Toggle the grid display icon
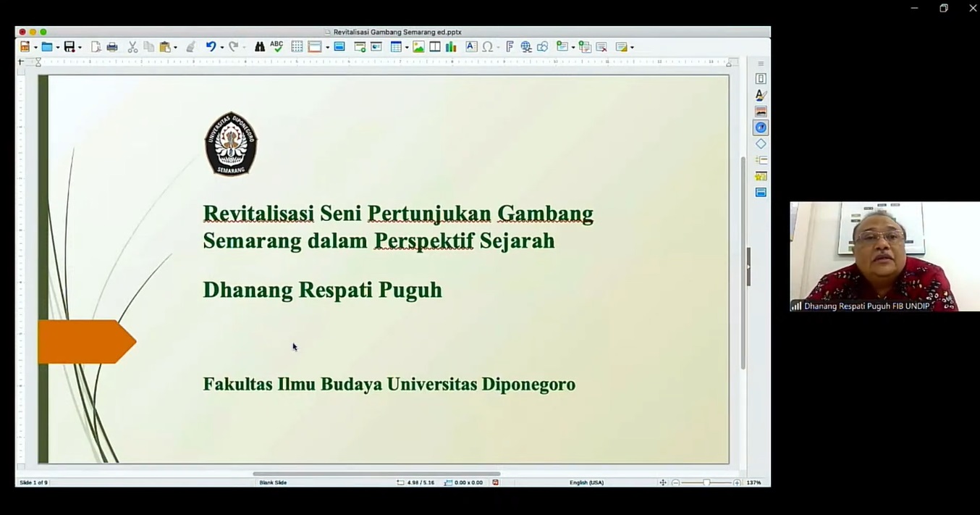This screenshot has width=980, height=515. 297,47
